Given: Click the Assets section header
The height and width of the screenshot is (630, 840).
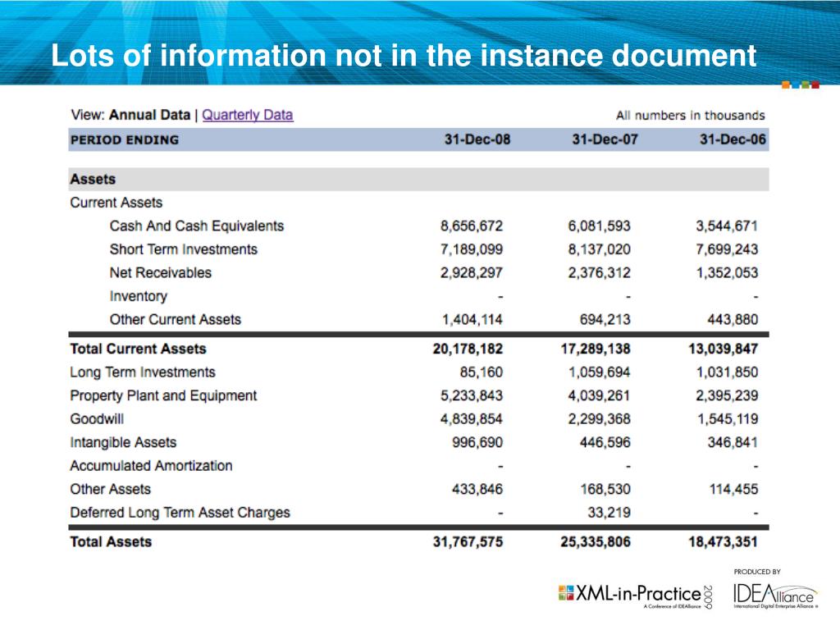Looking at the screenshot, I should (93, 179).
